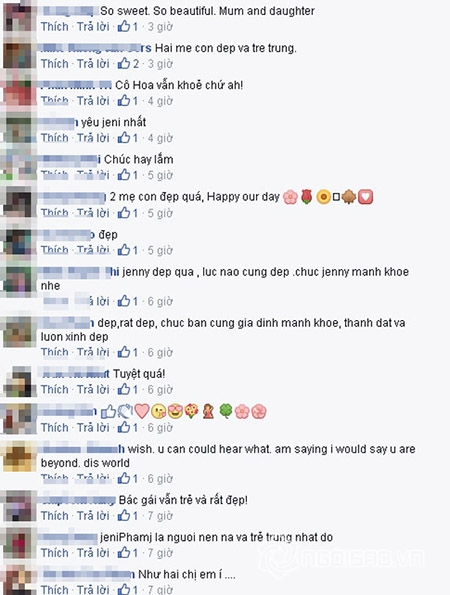This screenshot has height=595, width=450.
Task: Like the "So sweet. So beautiful" comment via Thích
Action: pos(55,27)
